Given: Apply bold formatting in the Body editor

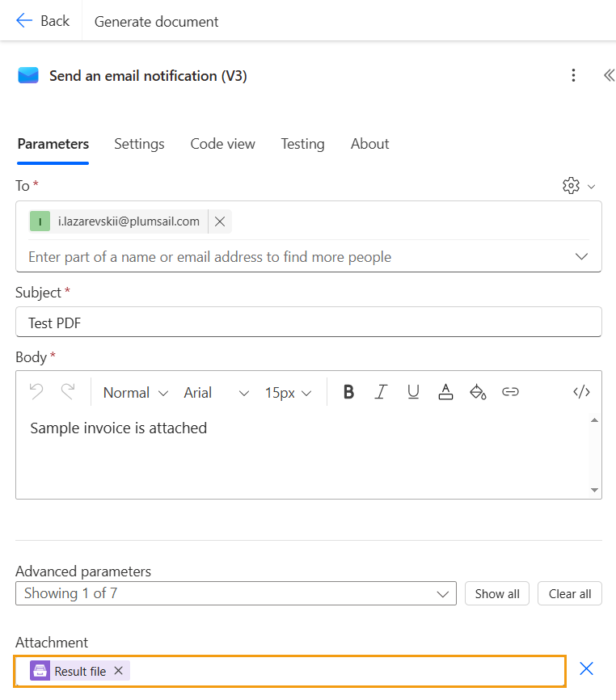Looking at the screenshot, I should 348,391.
